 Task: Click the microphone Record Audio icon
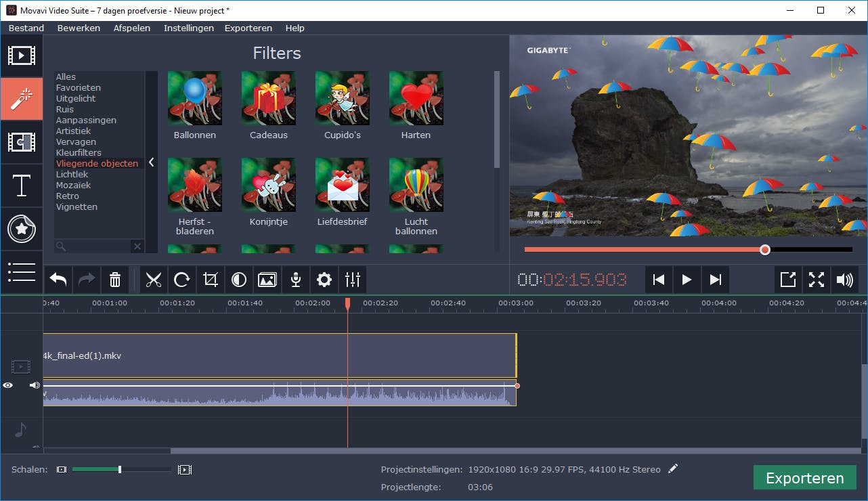point(296,280)
